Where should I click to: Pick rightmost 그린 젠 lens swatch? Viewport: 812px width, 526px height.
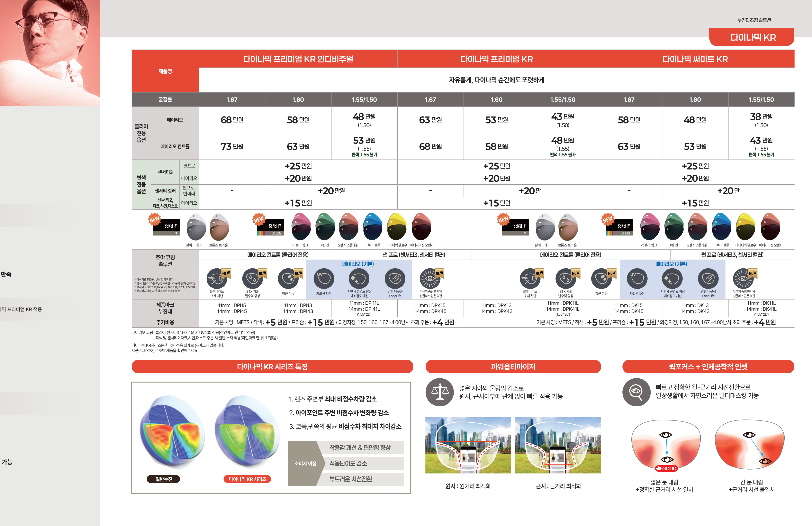coord(674,226)
